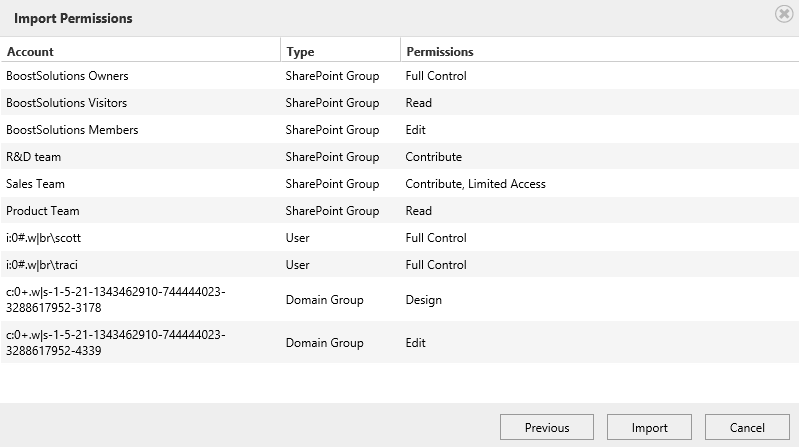Select the BoostSolutions Visitors account
This screenshot has width=799, height=447.
66,103
